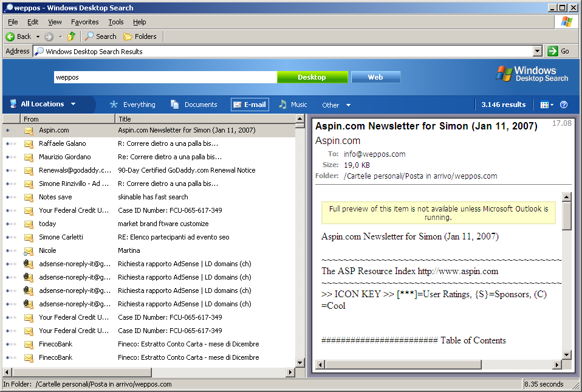This screenshot has height=392, width=582.
Task: Click info@weppos.com recipient address
Action: (374, 154)
